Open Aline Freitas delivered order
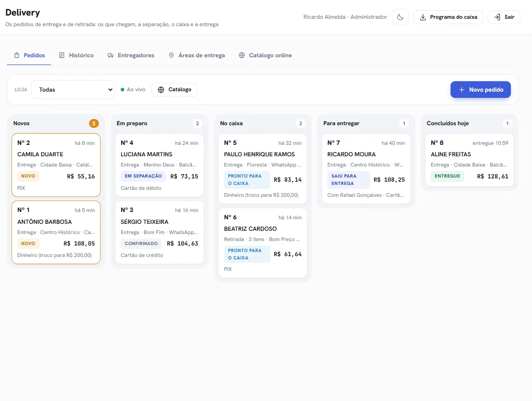Image resolution: width=532 pixels, height=401 pixels. click(470, 160)
